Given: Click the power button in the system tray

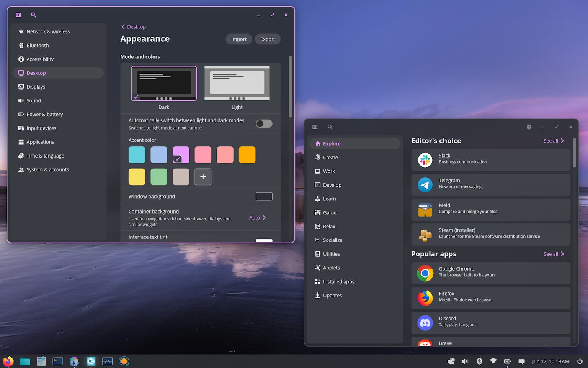Looking at the screenshot, I should tap(580, 361).
